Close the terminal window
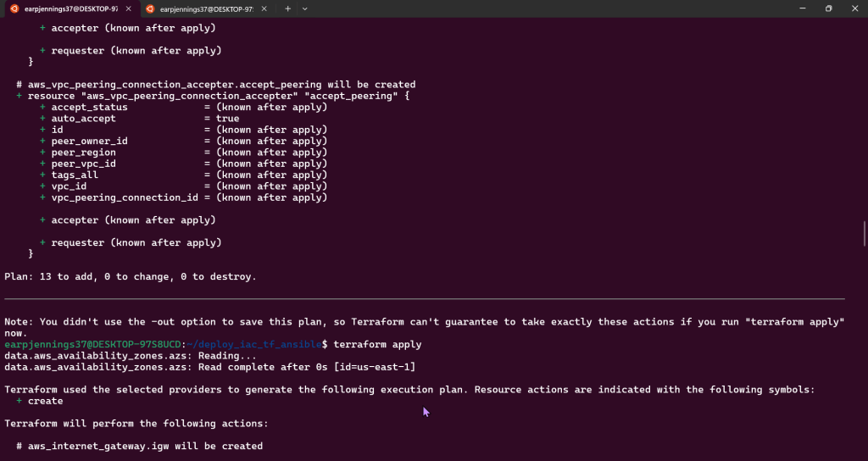Image resolution: width=868 pixels, height=461 pixels. coord(854,8)
